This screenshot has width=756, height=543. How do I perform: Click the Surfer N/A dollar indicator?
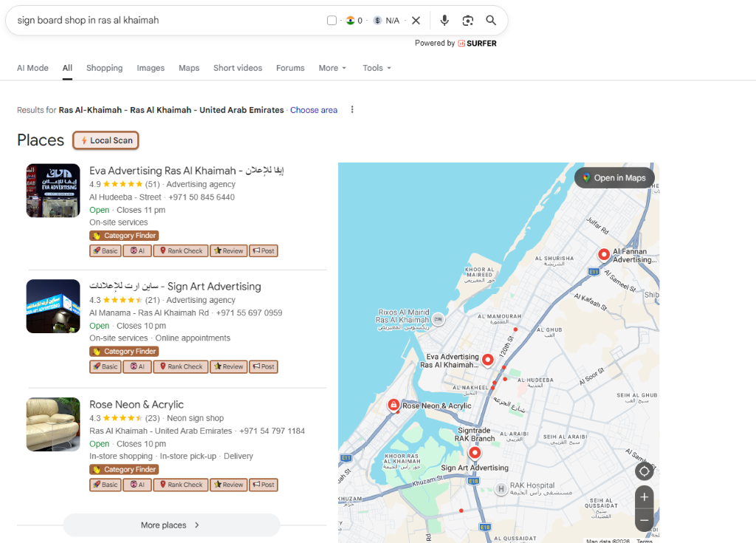[x=387, y=20]
